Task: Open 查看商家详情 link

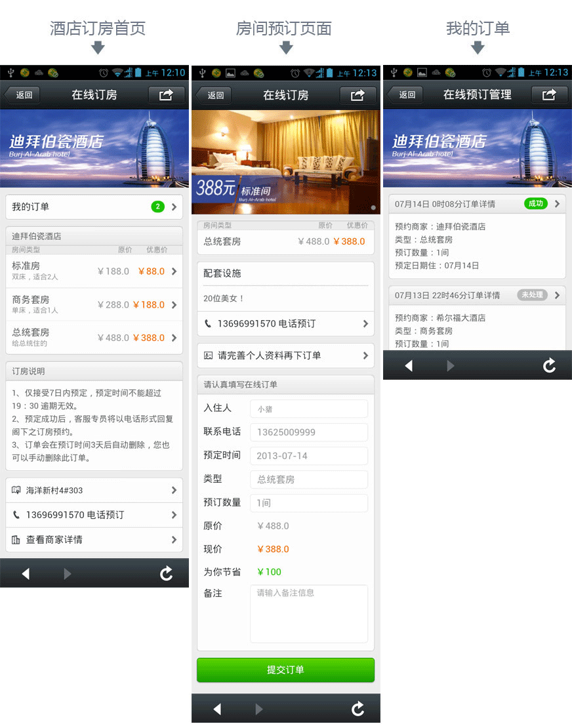Action: coord(94,540)
